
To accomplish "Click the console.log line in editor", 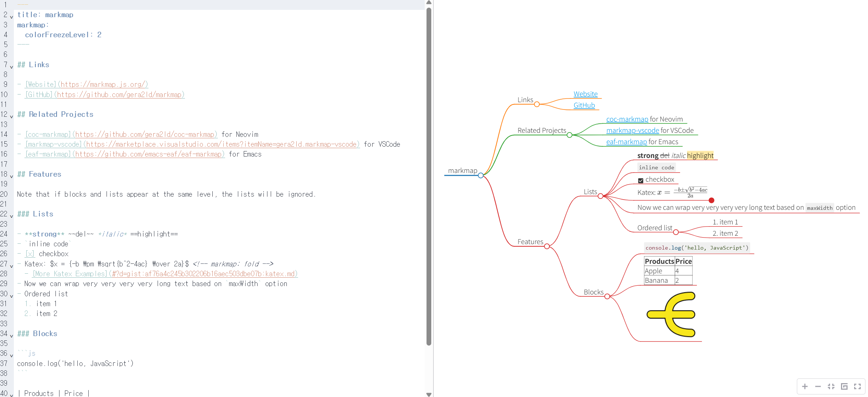I will click(x=76, y=363).
